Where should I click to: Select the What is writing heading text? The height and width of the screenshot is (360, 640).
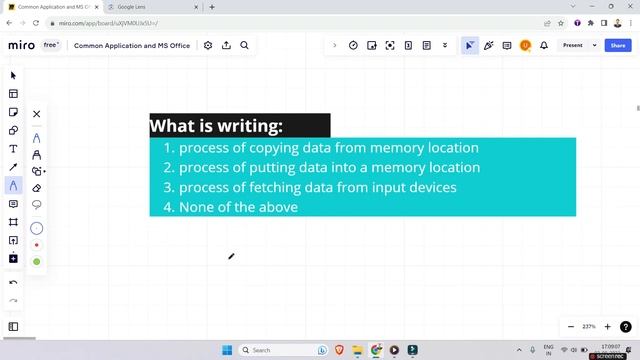point(216,125)
